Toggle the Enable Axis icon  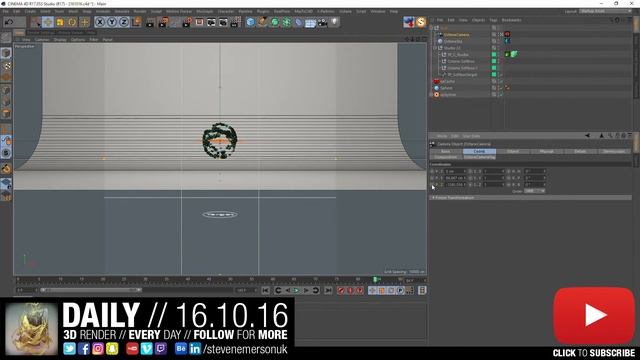6,129
